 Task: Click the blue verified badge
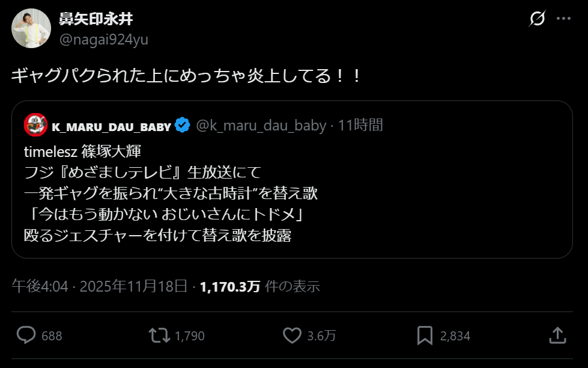coord(183,125)
